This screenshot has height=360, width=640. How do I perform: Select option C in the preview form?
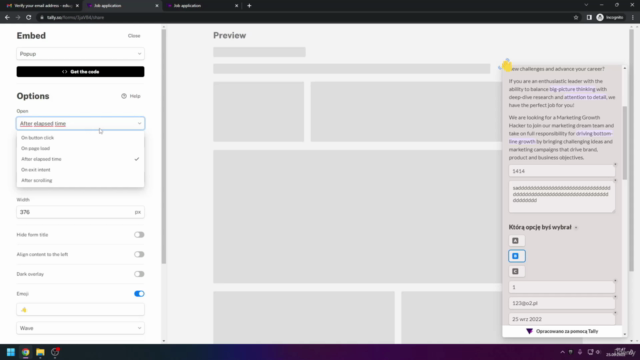tap(516, 271)
